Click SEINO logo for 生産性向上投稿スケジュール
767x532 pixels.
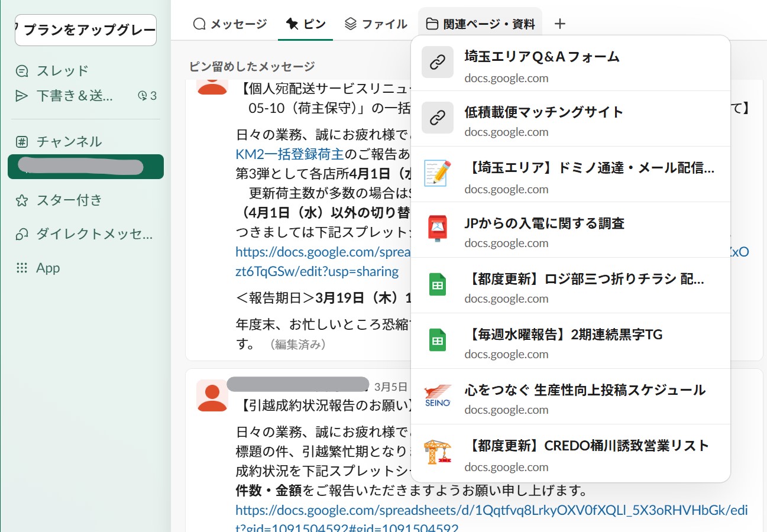pyautogui.click(x=437, y=395)
